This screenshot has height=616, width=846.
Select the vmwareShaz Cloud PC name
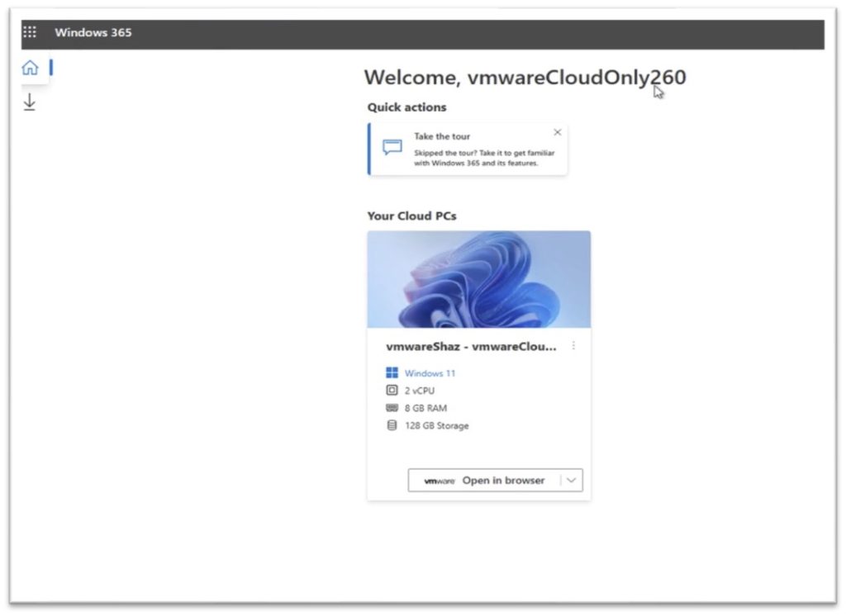[x=471, y=347]
